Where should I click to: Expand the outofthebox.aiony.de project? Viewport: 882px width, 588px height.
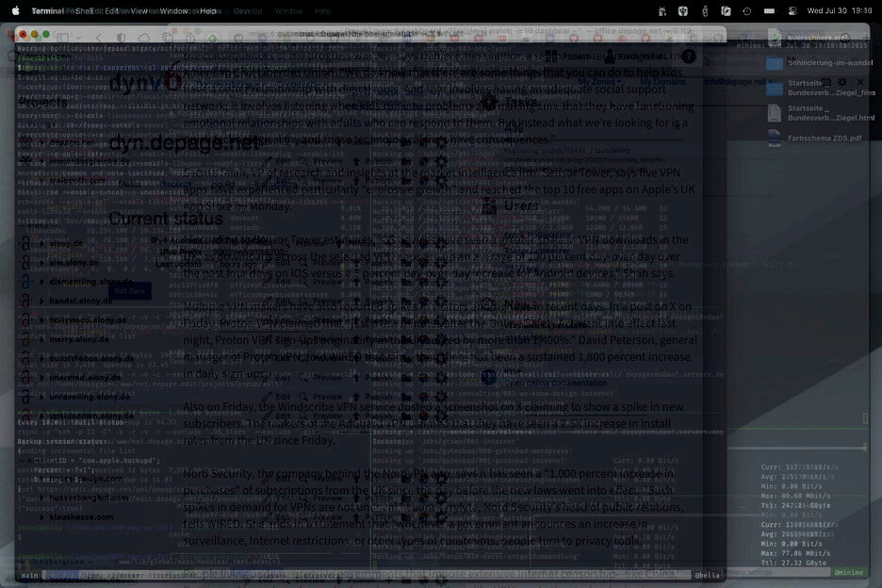pyautogui.click(x=42, y=358)
